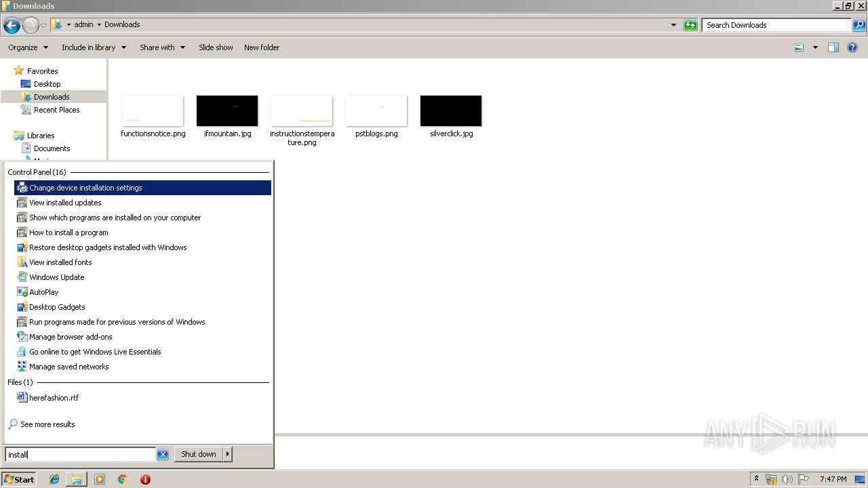
Task: Change your view icon button
Action: click(x=799, y=47)
